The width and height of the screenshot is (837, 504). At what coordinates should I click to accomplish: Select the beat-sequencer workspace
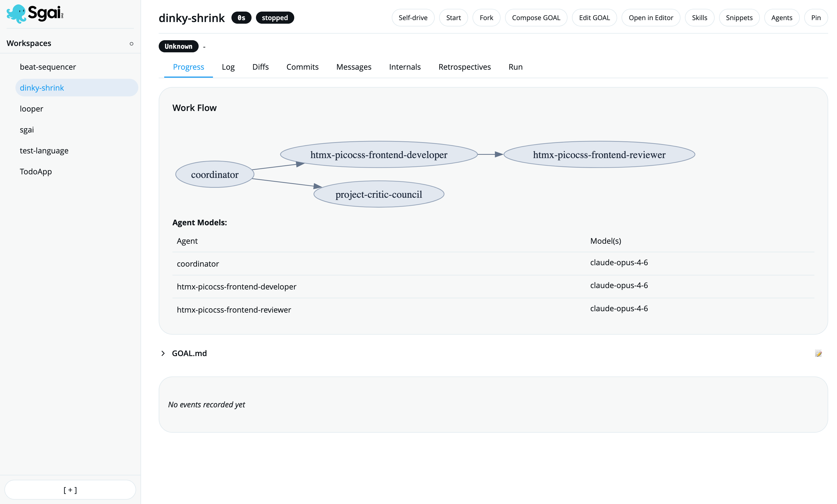click(48, 67)
